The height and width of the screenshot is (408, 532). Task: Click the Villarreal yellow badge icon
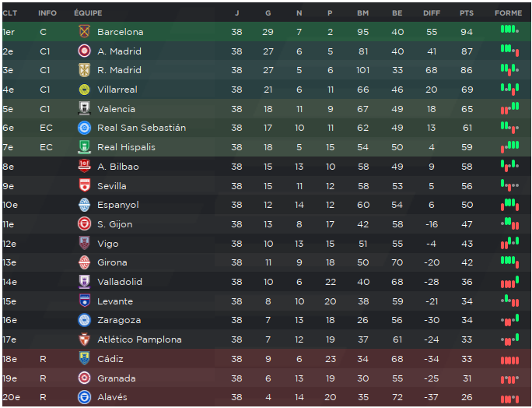coord(84,90)
